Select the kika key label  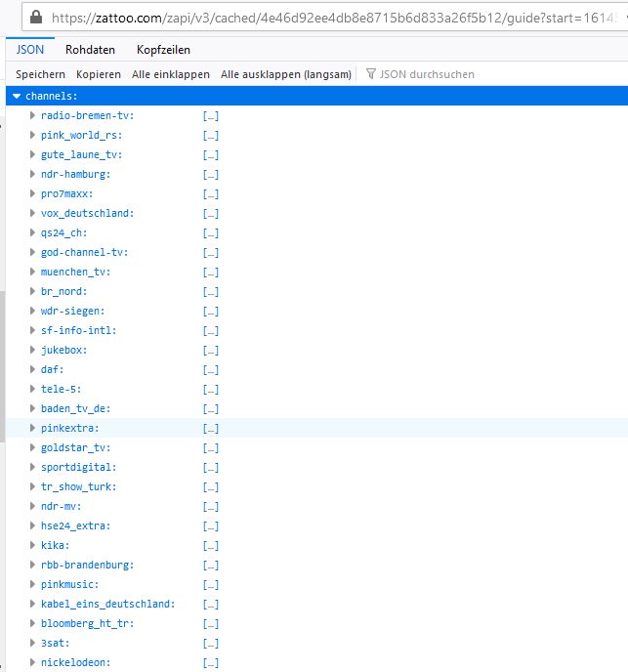[x=56, y=545]
